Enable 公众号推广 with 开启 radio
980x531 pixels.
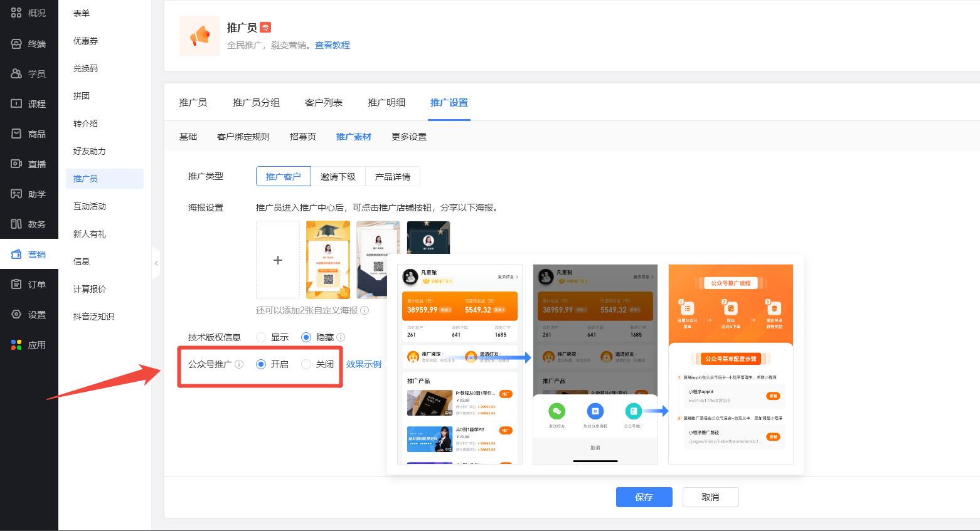coord(261,364)
